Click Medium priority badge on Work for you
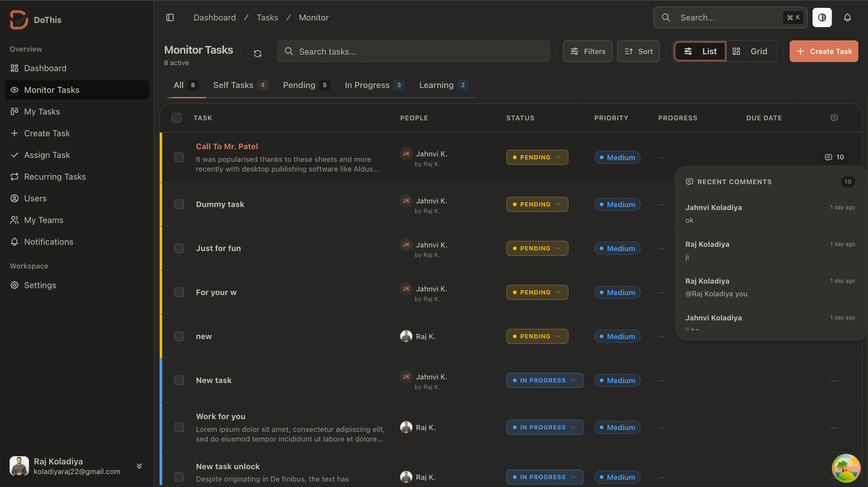Image resolution: width=868 pixels, height=487 pixels. point(617,427)
